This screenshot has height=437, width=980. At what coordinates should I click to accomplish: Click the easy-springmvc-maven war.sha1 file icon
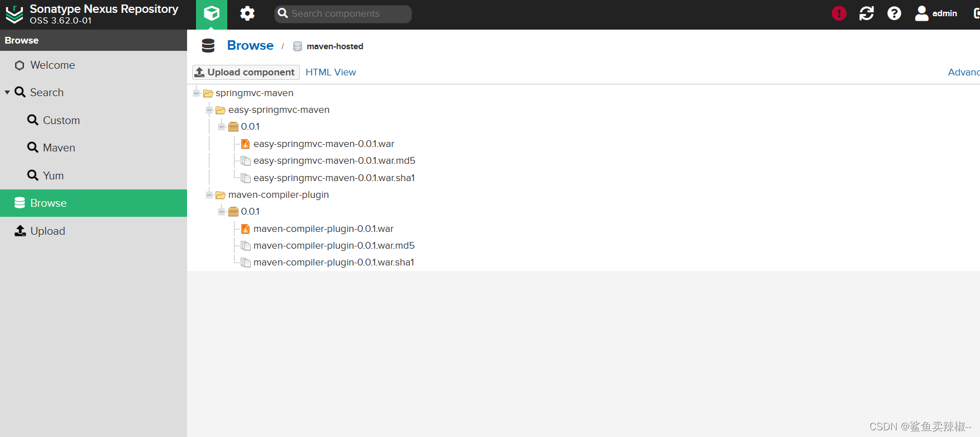point(245,178)
